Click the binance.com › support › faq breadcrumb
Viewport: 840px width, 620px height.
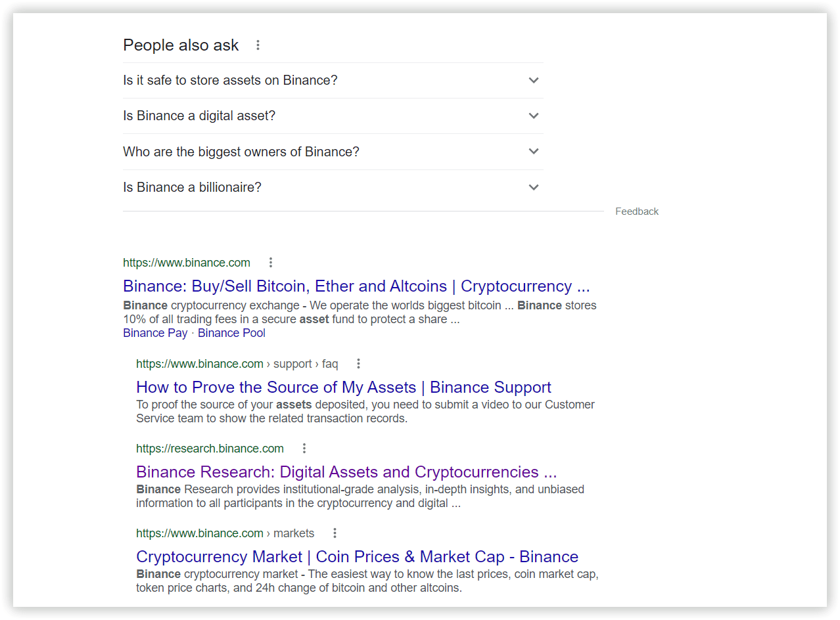[237, 364]
